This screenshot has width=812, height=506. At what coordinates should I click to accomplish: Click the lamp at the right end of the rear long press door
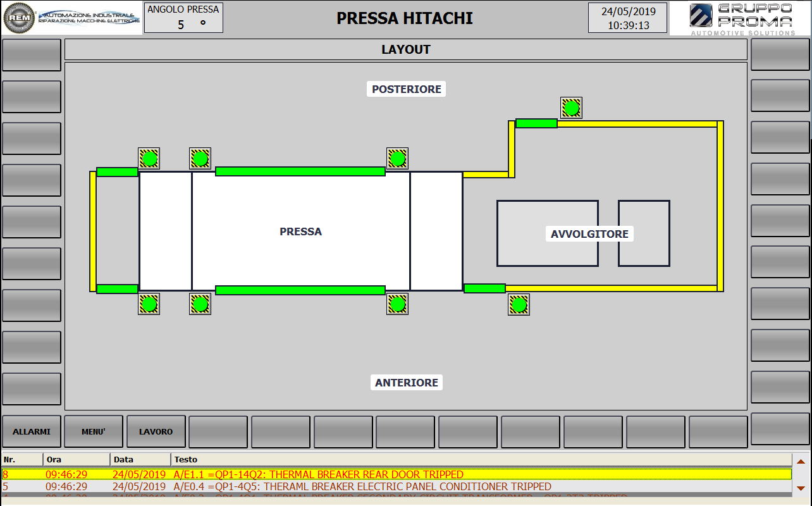[x=397, y=158]
